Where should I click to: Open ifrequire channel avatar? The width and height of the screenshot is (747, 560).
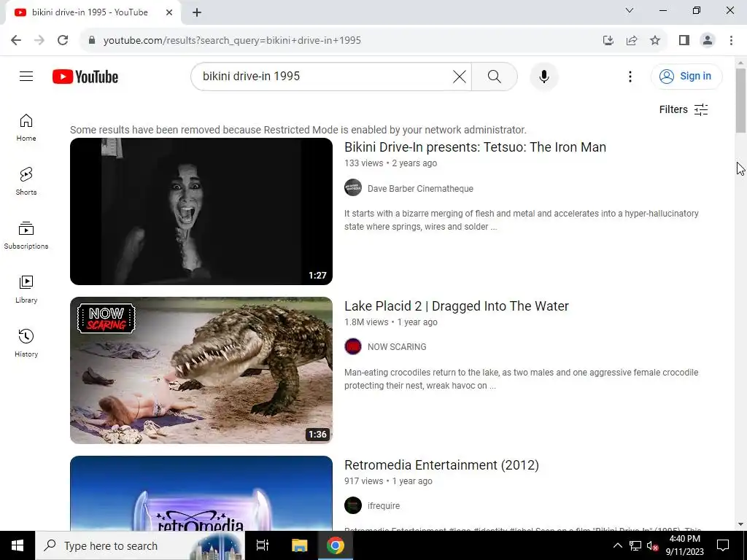pyautogui.click(x=353, y=506)
